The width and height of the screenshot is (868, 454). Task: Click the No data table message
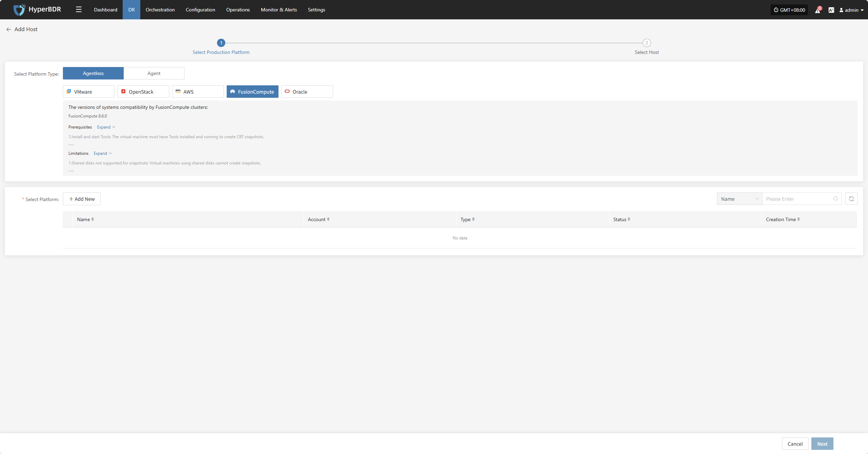pyautogui.click(x=460, y=238)
